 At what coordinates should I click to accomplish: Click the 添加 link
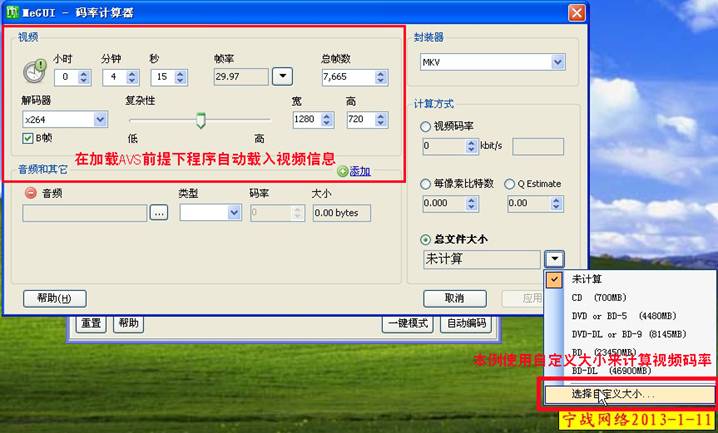click(x=360, y=172)
